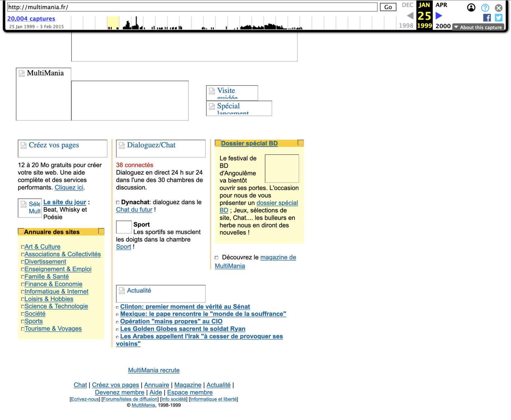Close the Wayback toolbar with X icon
Image resolution: width=511 pixels, height=420 pixels.
coord(499,8)
